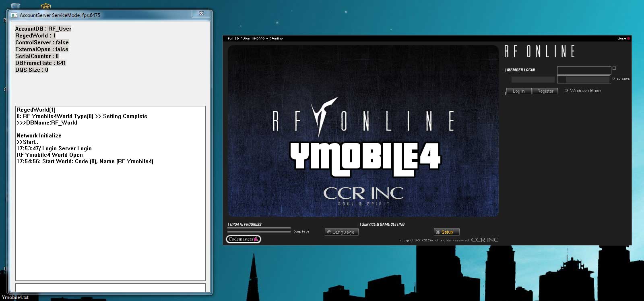Click the 'UPDATE PROGRESS' heading

(x=246, y=224)
